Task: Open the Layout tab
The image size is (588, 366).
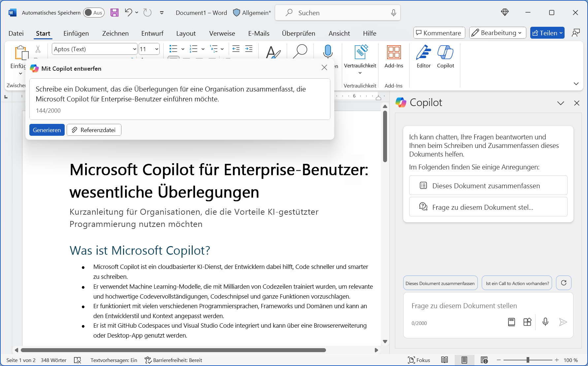Action: 186,33
